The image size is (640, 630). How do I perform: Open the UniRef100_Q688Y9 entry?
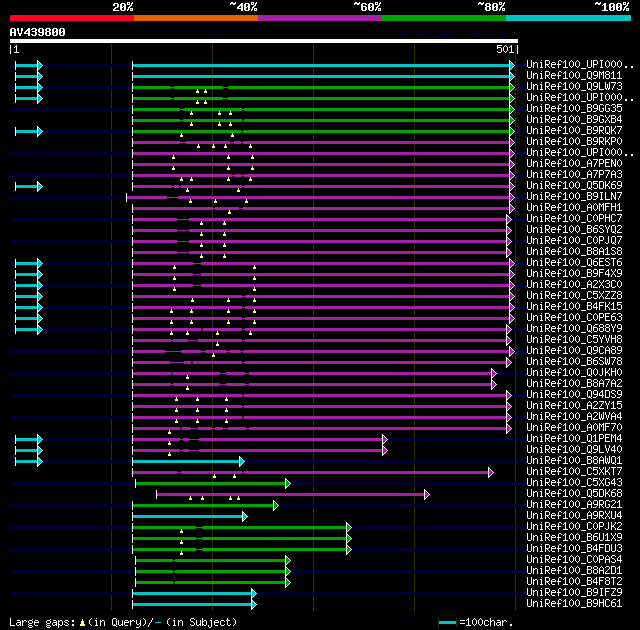[x=574, y=329]
